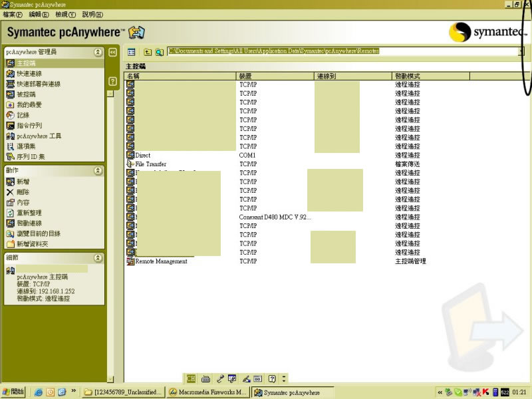
Task: Open 記錄 history item
Action: click(23, 115)
